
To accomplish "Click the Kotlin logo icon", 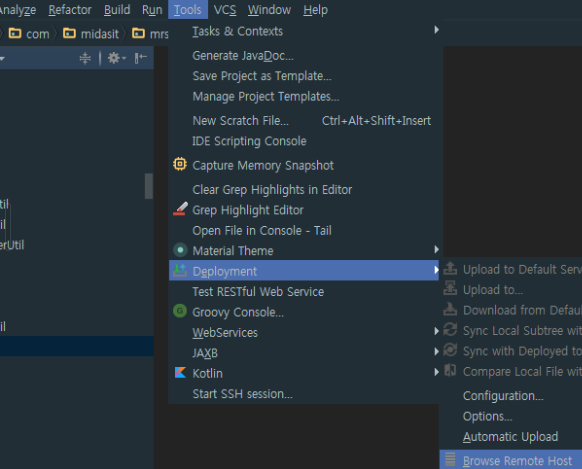I will point(180,373).
